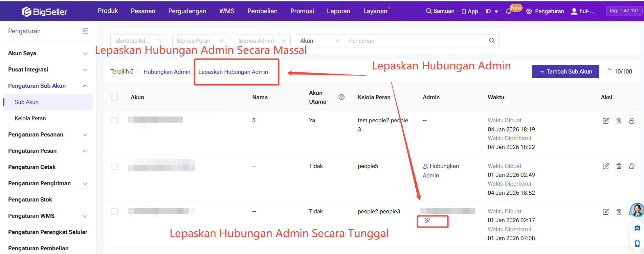The image size is (644, 254).
Task: Open Pengaturan from the top bar
Action: pyautogui.click(x=545, y=12)
